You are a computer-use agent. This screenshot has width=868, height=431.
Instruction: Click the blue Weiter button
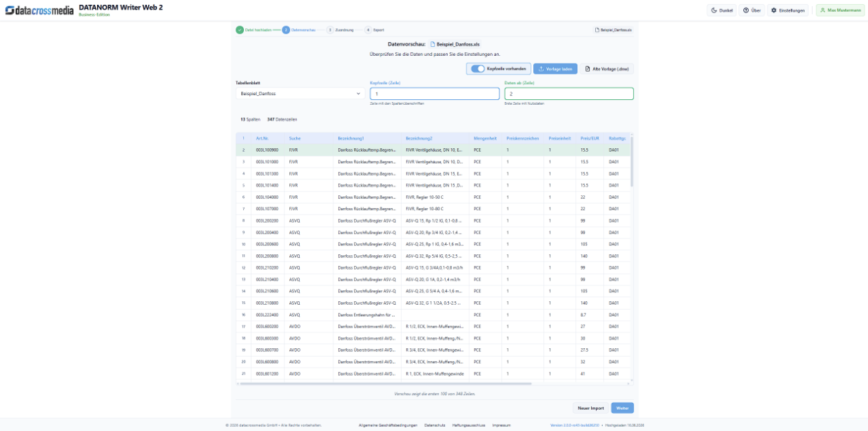click(x=622, y=408)
